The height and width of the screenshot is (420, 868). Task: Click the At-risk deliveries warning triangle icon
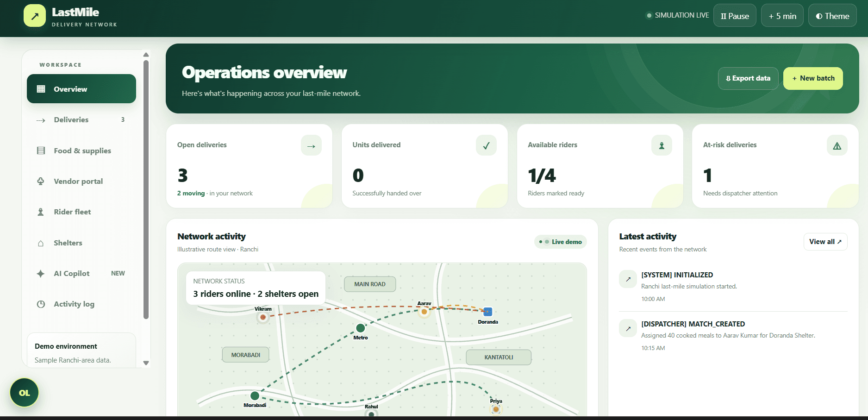(x=837, y=145)
